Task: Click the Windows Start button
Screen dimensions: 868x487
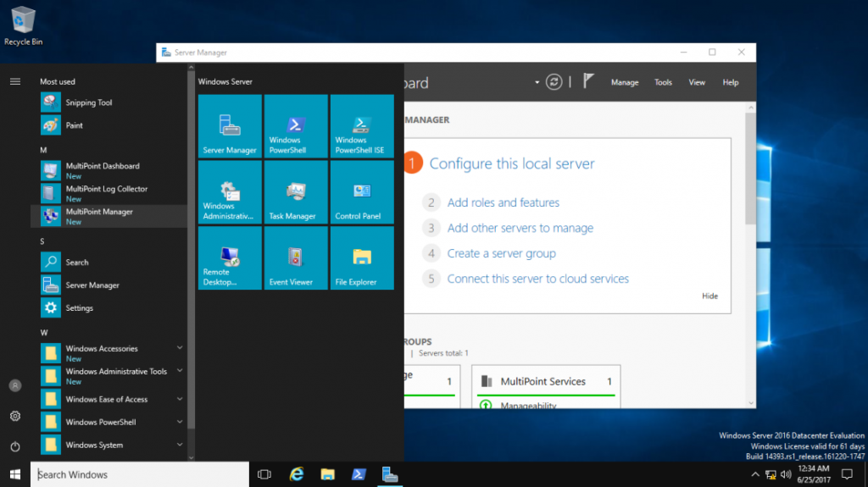Action: [x=15, y=474]
